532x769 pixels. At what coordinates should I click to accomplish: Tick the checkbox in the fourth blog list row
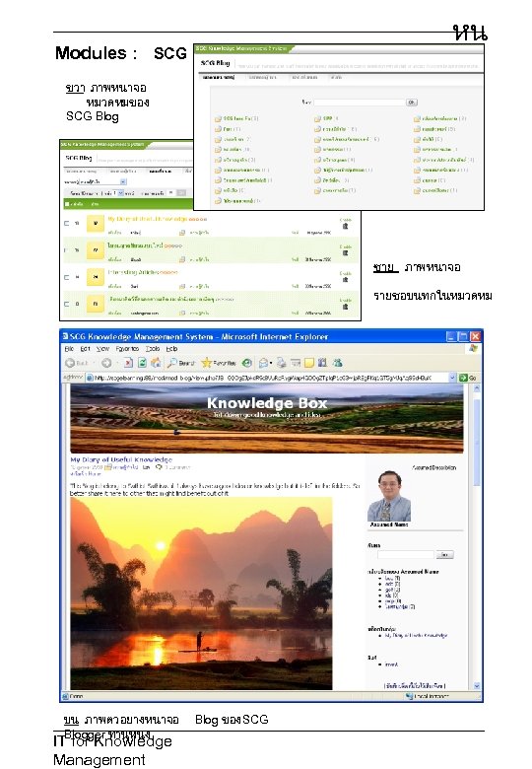(x=67, y=304)
